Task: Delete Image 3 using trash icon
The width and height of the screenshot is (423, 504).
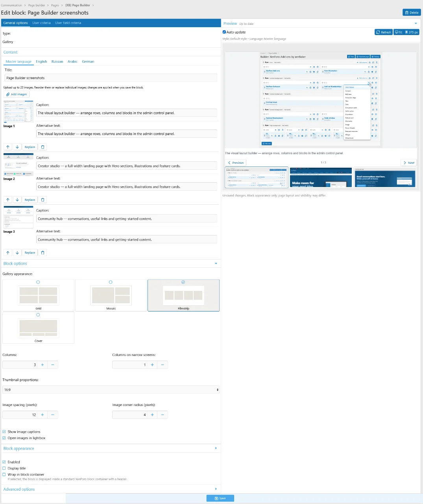Action: pos(43,252)
